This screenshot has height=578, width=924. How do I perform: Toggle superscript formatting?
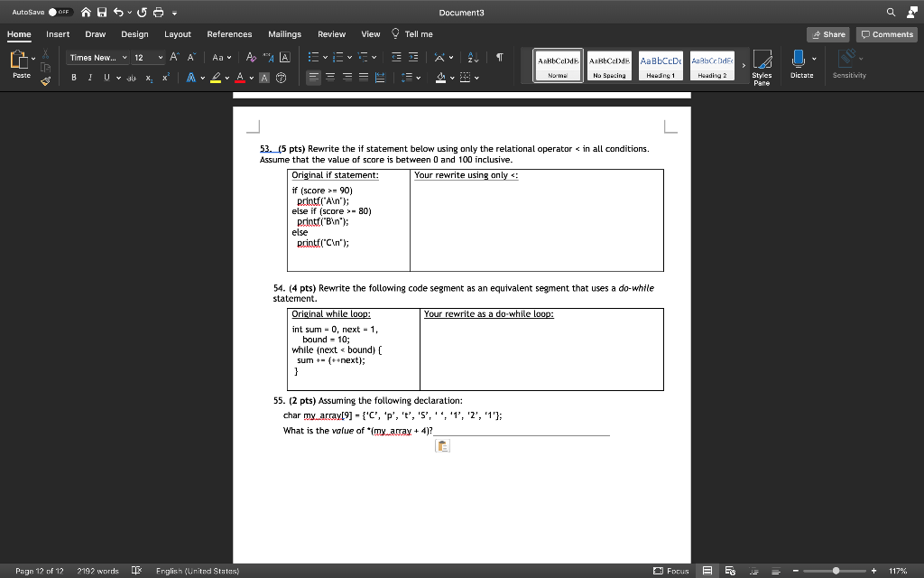166,78
